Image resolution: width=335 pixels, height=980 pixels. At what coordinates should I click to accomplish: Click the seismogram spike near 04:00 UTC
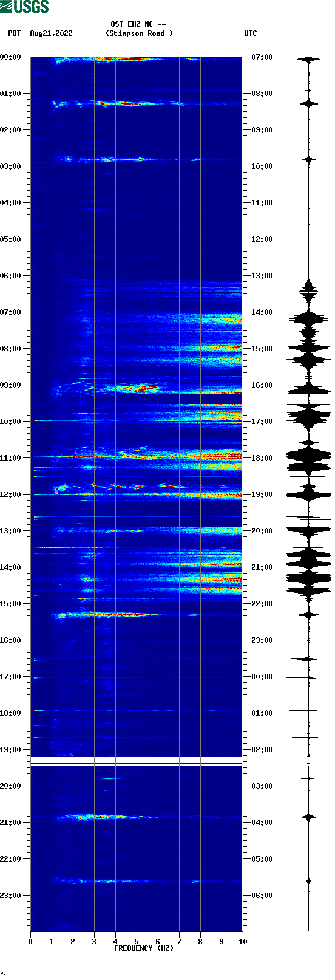[309, 817]
